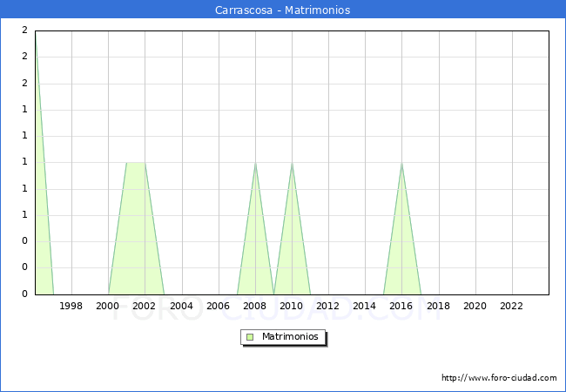The image size is (566, 392).
Task: Select the 2008 x-axis label
Action: click(255, 306)
